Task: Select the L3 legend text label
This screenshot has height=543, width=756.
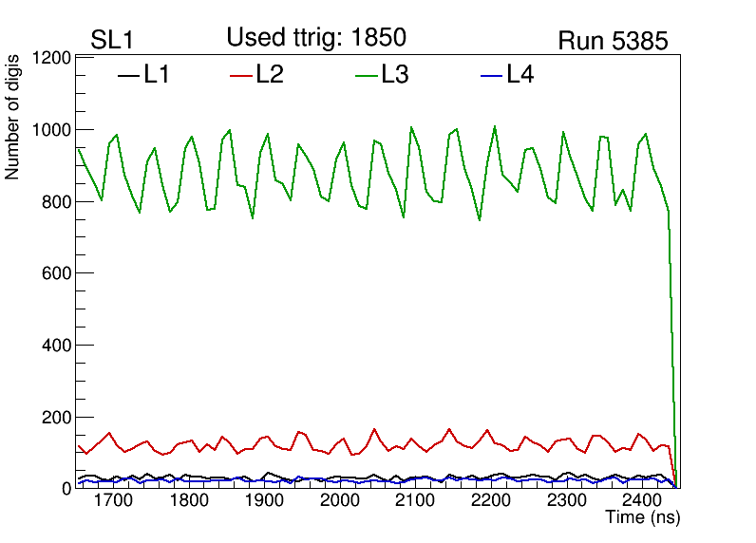Action: click(x=395, y=75)
